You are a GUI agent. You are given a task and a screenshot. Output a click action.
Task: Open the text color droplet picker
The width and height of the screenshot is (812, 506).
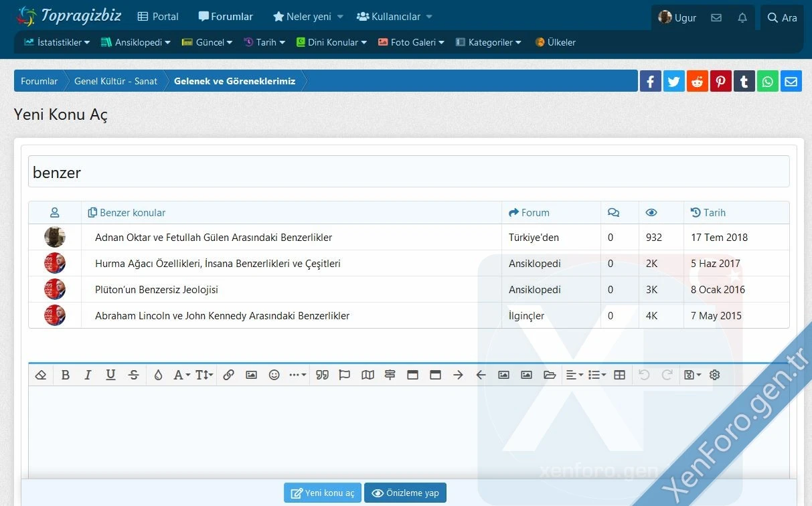tap(158, 375)
